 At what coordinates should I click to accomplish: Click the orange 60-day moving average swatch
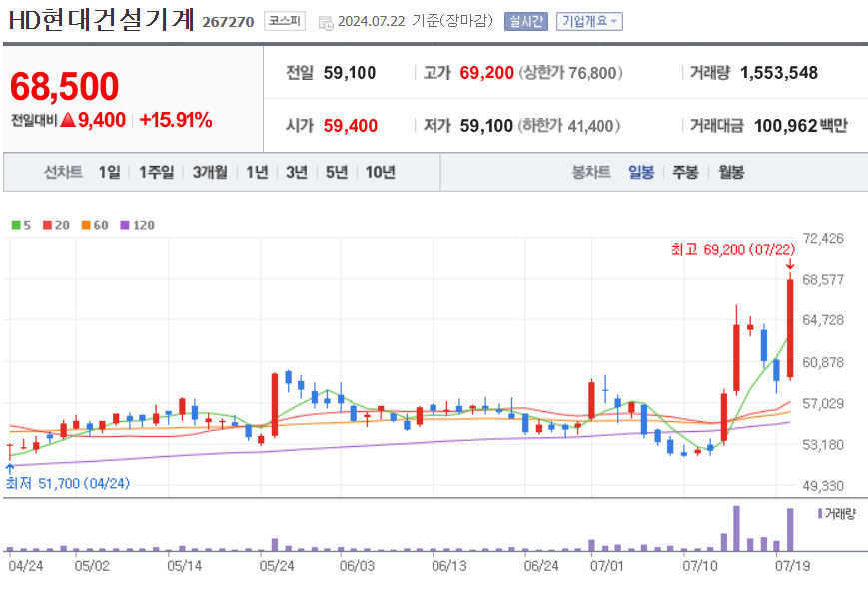tap(86, 225)
